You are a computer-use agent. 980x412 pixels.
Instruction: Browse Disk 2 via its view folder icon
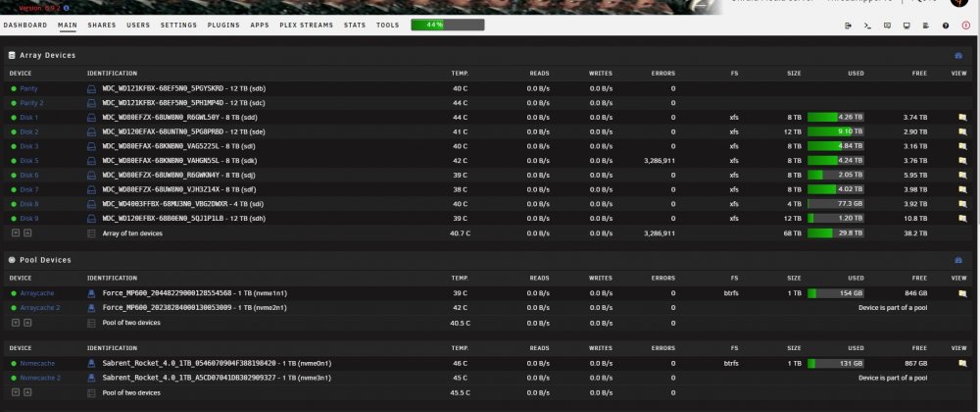coord(962,131)
